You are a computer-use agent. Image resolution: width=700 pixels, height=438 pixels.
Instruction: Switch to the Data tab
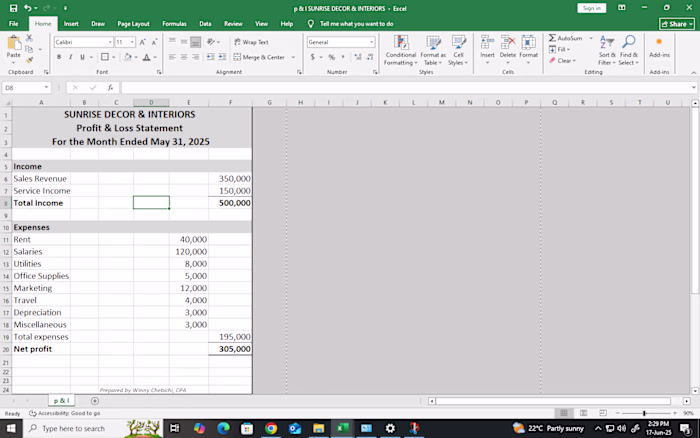(205, 24)
